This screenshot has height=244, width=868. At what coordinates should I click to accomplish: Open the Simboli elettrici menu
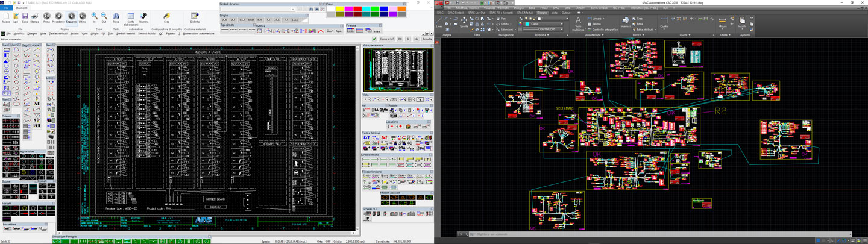tap(125, 34)
